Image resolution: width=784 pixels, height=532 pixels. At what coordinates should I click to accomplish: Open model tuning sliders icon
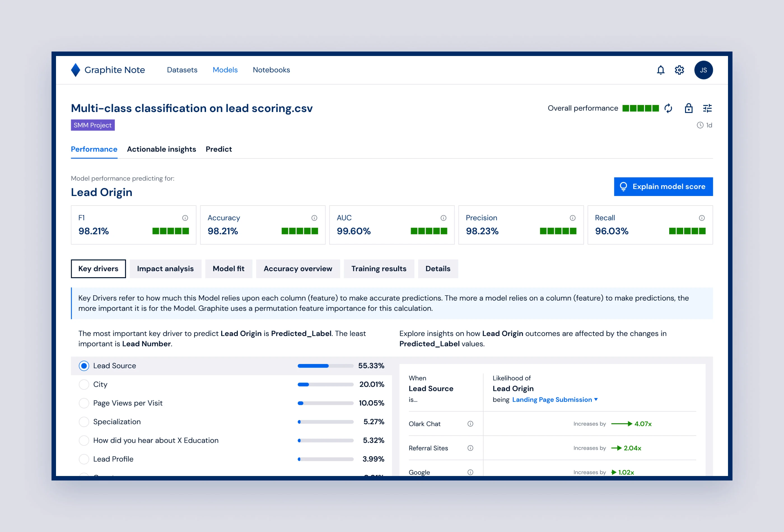tap(707, 108)
